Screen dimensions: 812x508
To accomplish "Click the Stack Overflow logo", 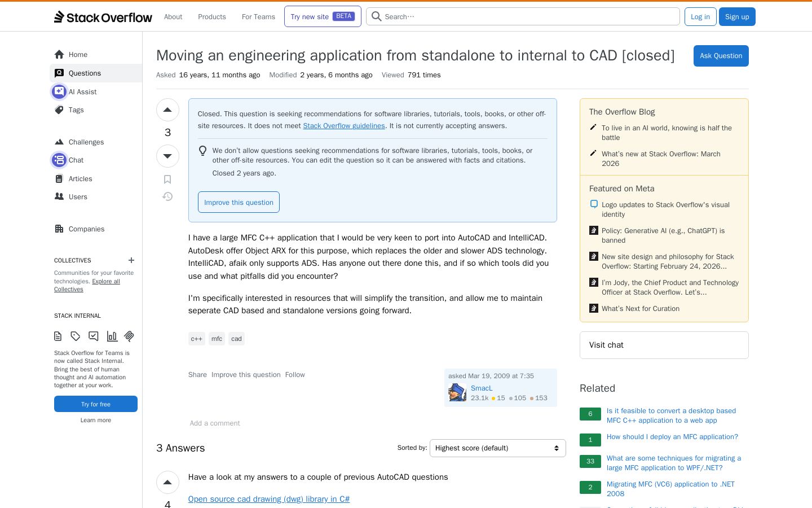I will (x=103, y=17).
